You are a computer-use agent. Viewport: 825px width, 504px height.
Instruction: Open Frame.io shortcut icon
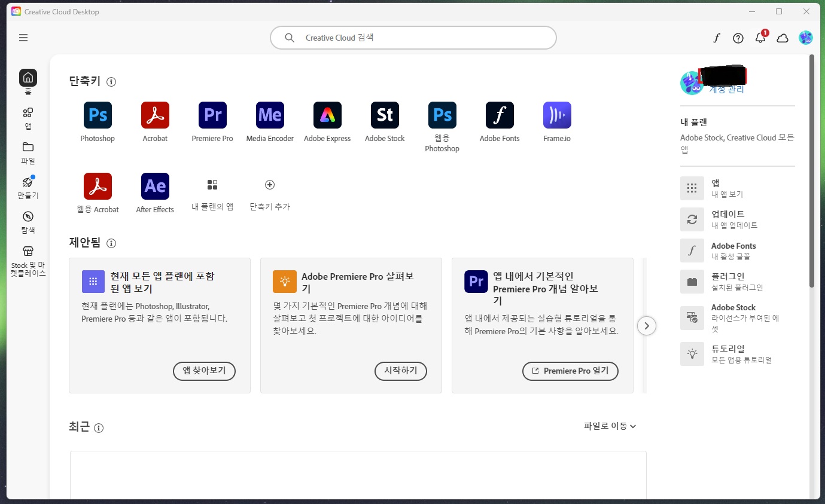tap(557, 115)
